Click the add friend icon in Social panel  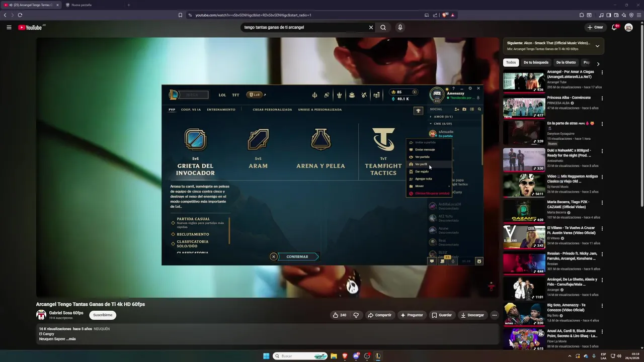(457, 109)
